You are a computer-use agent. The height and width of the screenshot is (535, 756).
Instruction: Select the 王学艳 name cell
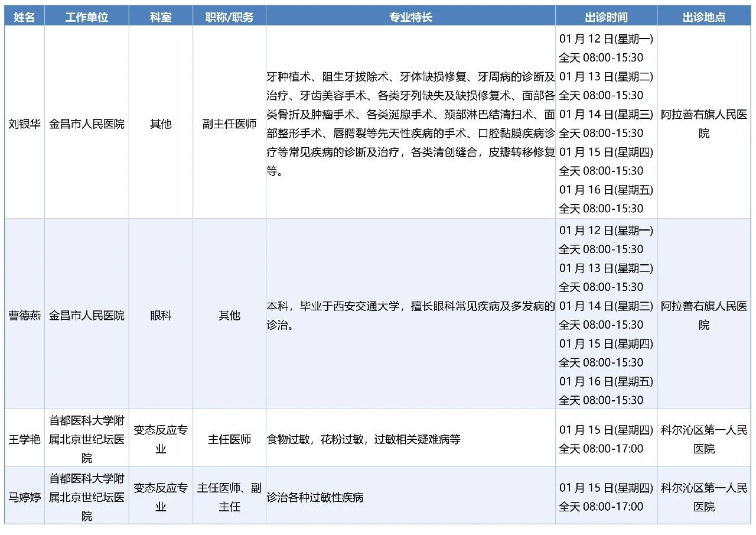tap(24, 439)
